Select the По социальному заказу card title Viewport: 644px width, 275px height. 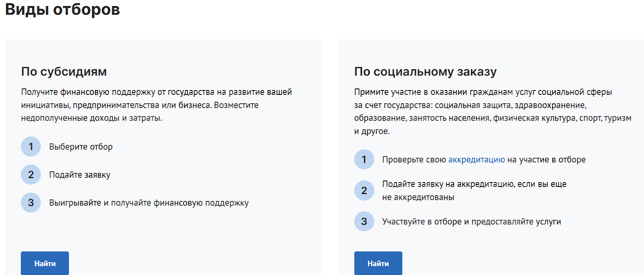click(425, 72)
